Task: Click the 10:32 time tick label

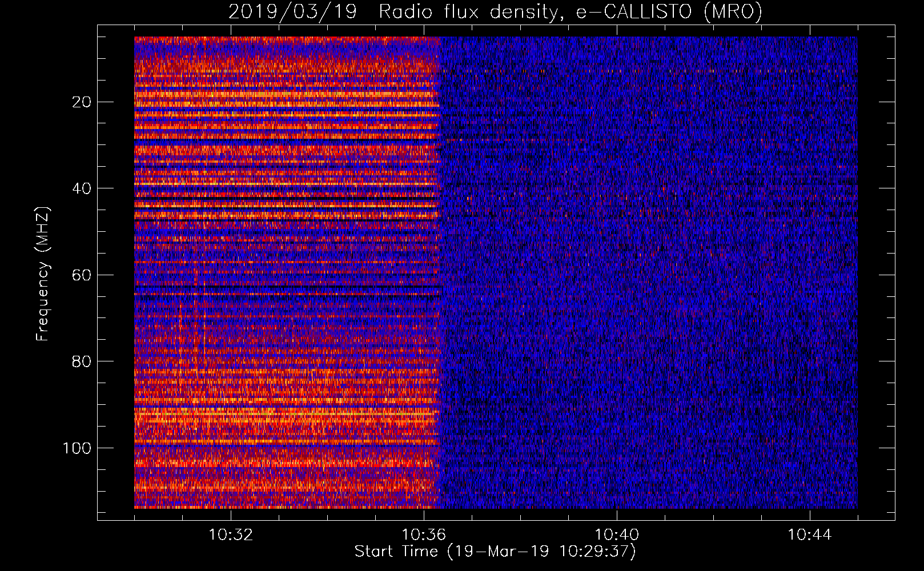Action: tap(231, 535)
